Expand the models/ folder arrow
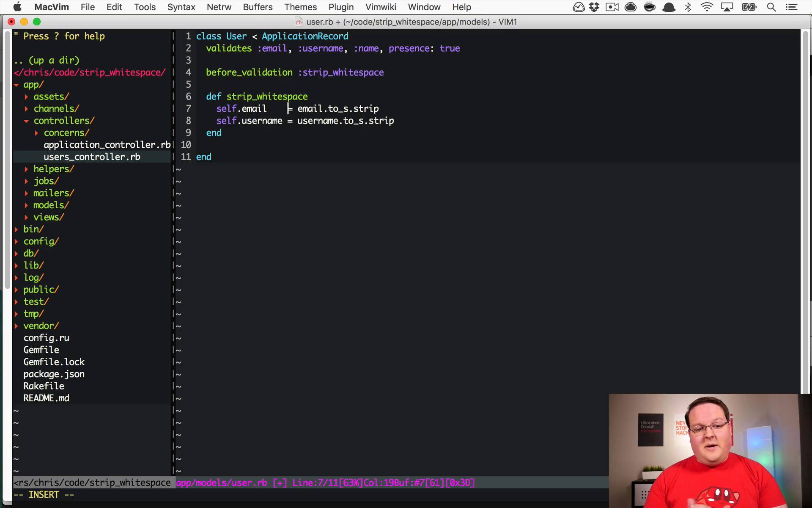This screenshot has width=812, height=508. 26,205
